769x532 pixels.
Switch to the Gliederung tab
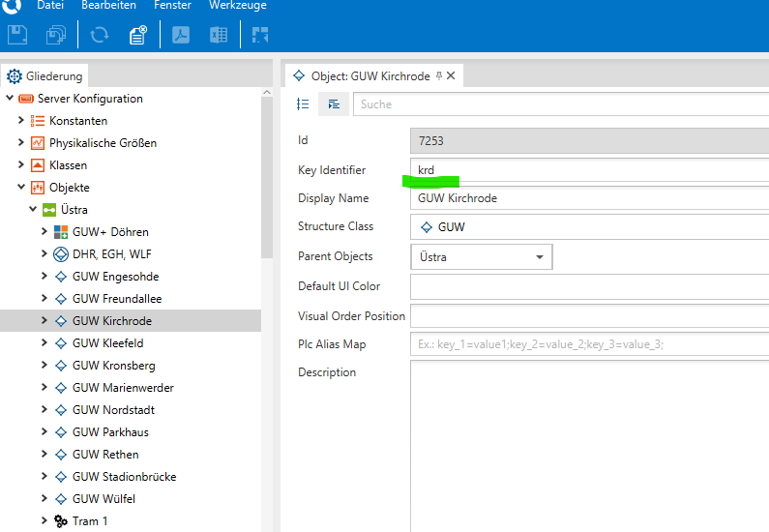[x=44, y=76]
